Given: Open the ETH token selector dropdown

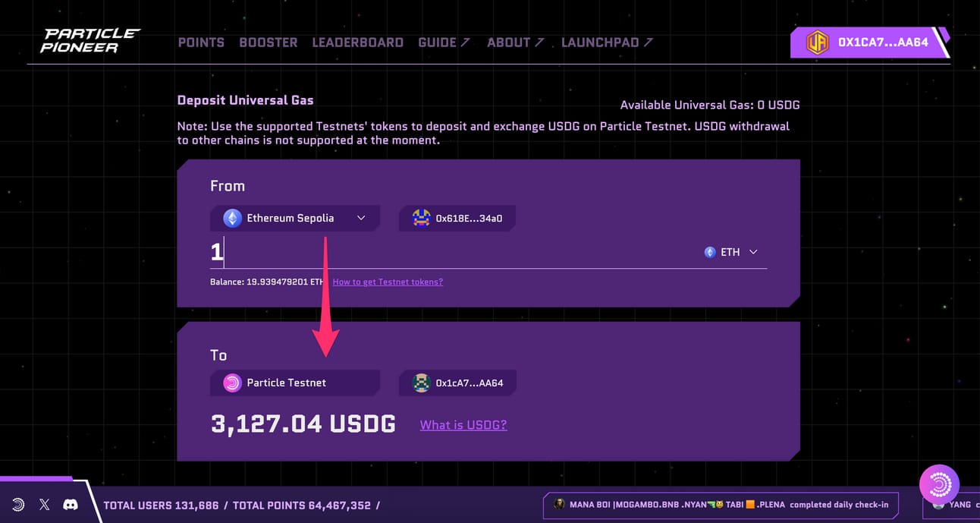Looking at the screenshot, I should [x=731, y=252].
